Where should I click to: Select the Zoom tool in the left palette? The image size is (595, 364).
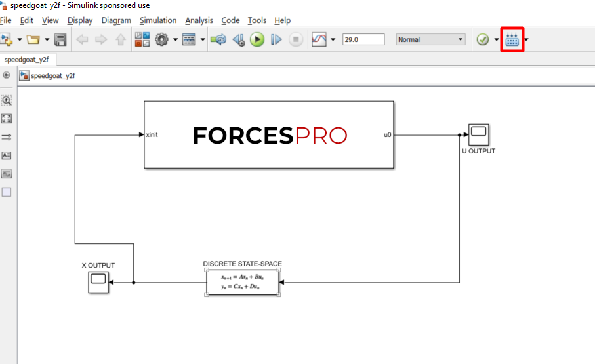click(x=7, y=100)
